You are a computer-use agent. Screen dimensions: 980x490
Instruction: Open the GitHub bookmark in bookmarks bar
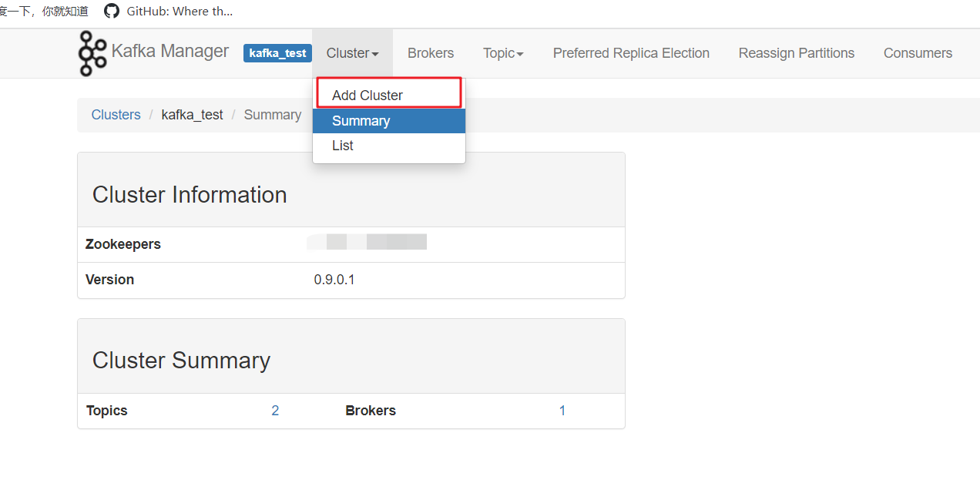tap(169, 11)
